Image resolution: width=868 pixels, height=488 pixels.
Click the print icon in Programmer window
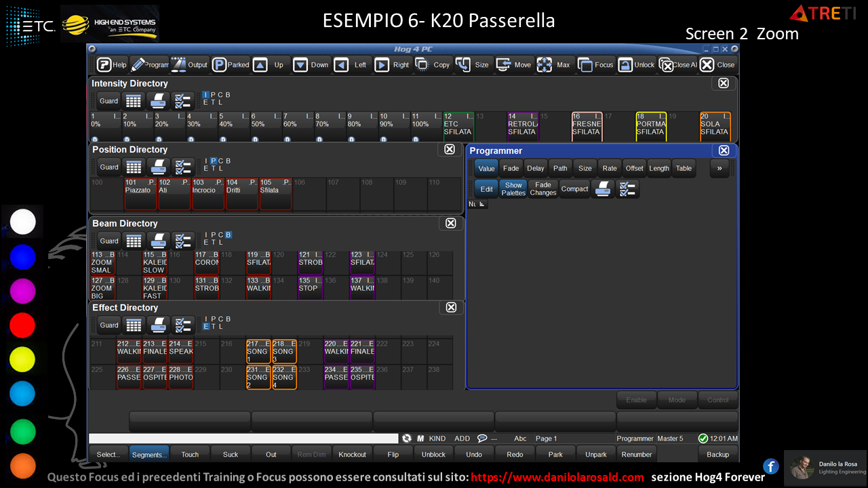pos(603,189)
